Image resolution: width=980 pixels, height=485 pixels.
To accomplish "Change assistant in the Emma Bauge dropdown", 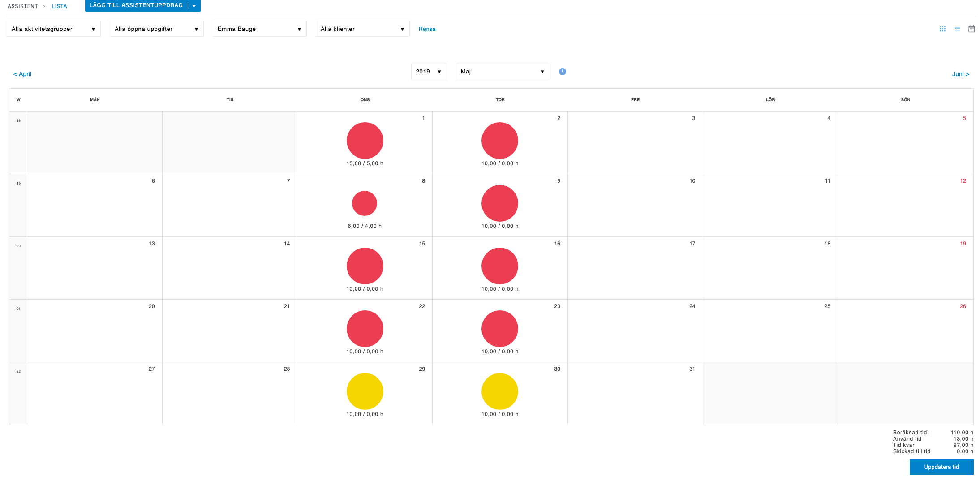I will (259, 29).
